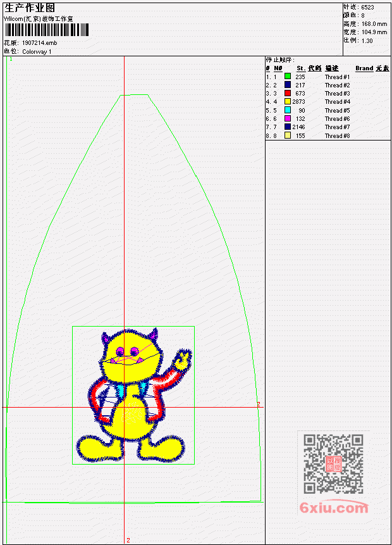392x545 pixels.
Task: Click the width value '104.9 mm'
Action: tap(374, 32)
